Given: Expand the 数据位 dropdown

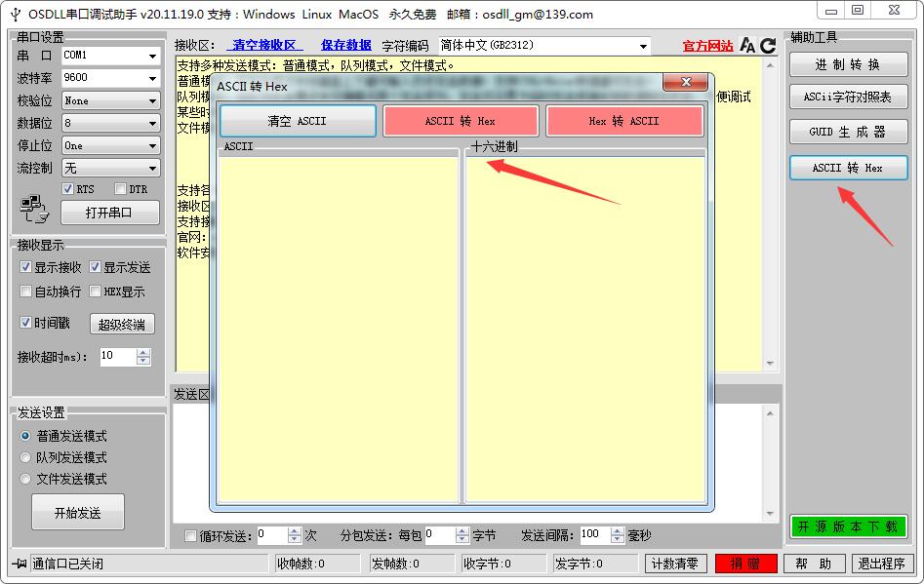Looking at the screenshot, I should pos(111,123).
